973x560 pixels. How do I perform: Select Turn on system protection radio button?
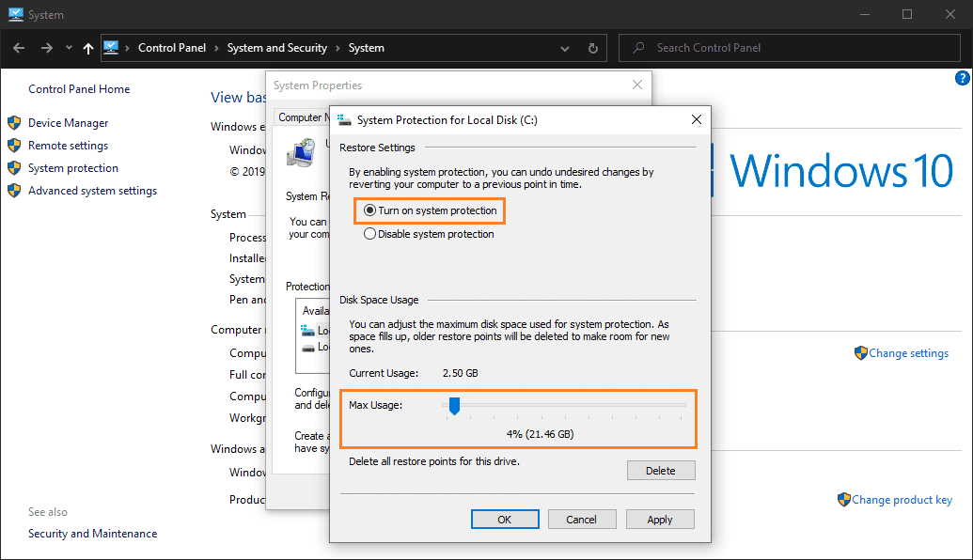(369, 210)
